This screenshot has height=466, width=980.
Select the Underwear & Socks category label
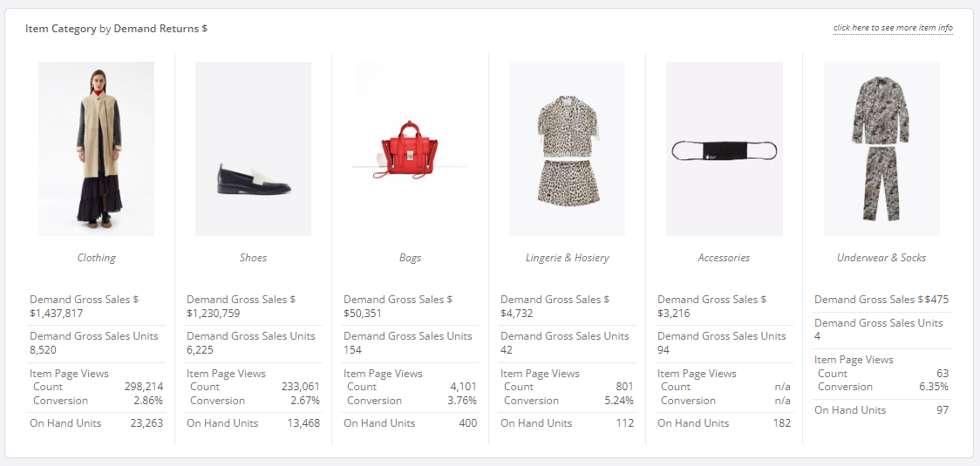tap(881, 257)
